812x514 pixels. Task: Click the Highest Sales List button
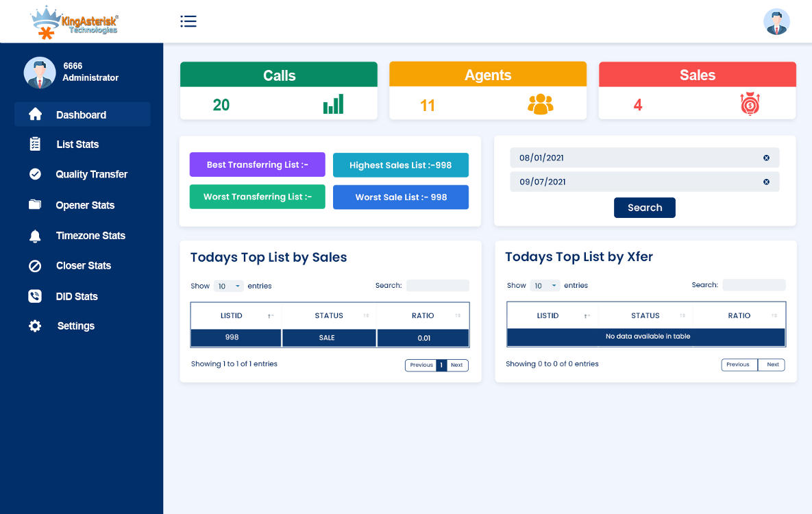pos(401,165)
